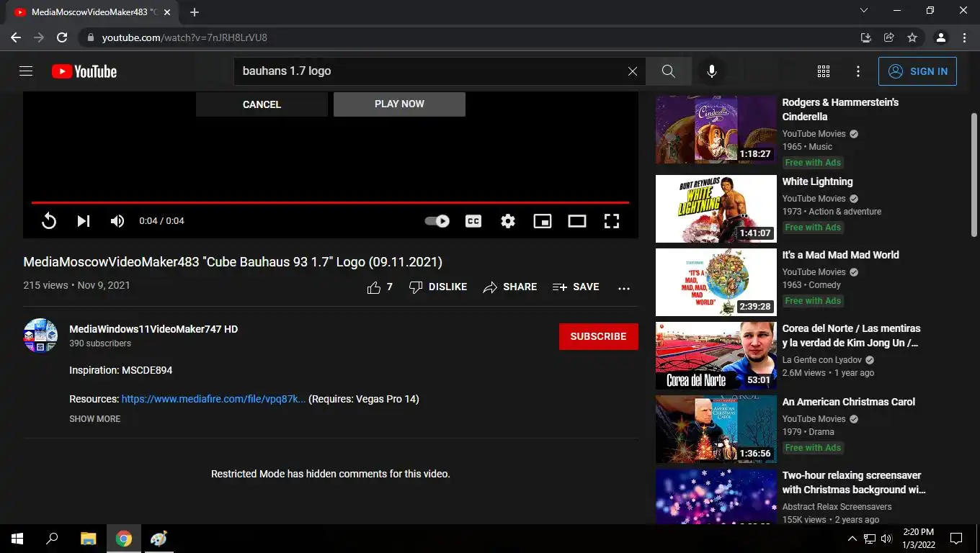Cancel the autoplay countdown
The height and width of the screenshot is (553, 980).
click(x=262, y=104)
